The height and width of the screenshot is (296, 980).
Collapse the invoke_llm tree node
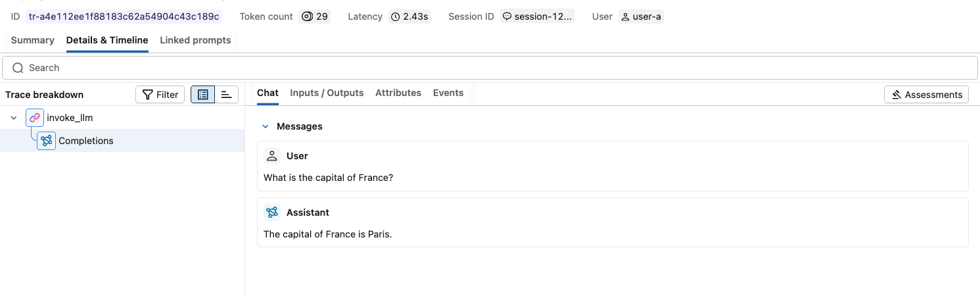(x=14, y=118)
